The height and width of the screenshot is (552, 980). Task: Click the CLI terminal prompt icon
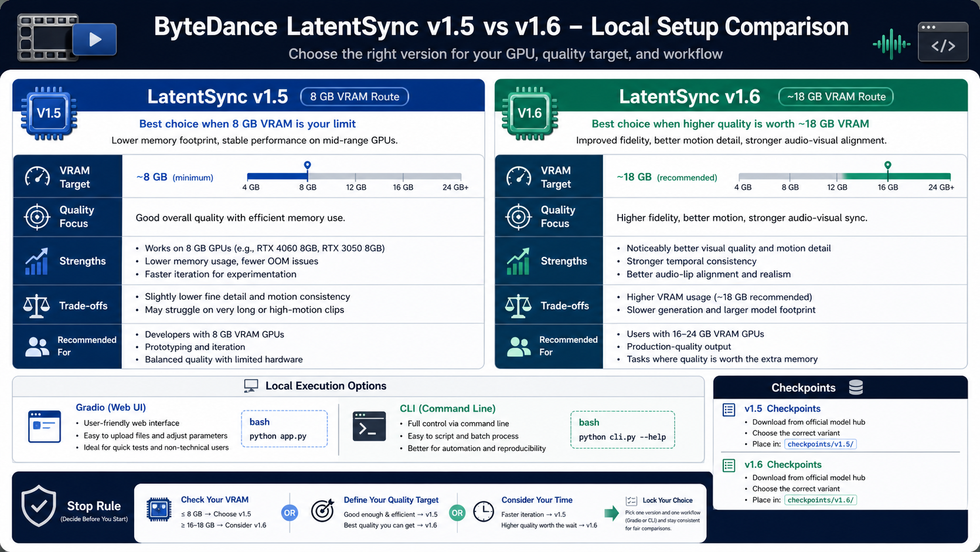(x=369, y=426)
